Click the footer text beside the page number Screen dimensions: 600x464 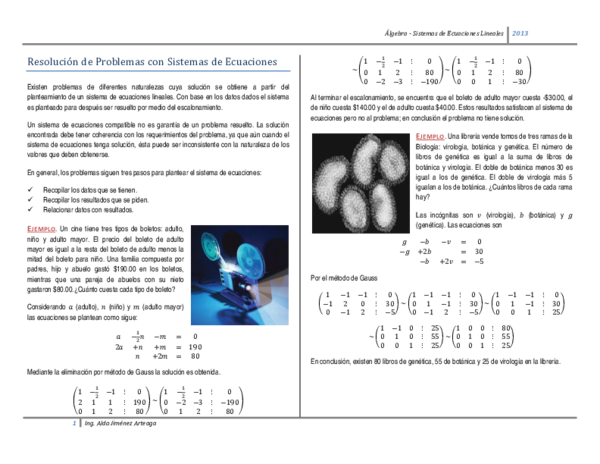click(120, 423)
